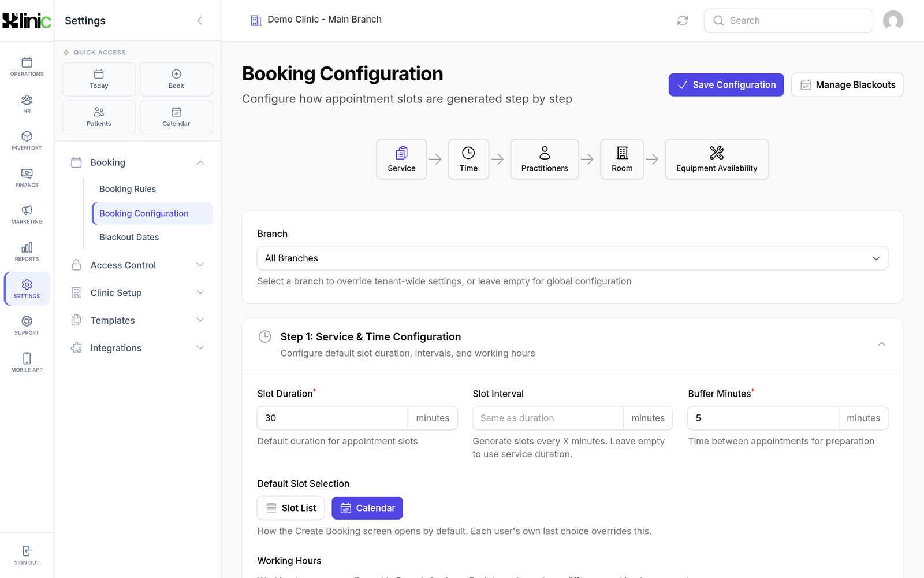Open the user avatar menu
The width and height of the screenshot is (924, 578).
pos(893,21)
